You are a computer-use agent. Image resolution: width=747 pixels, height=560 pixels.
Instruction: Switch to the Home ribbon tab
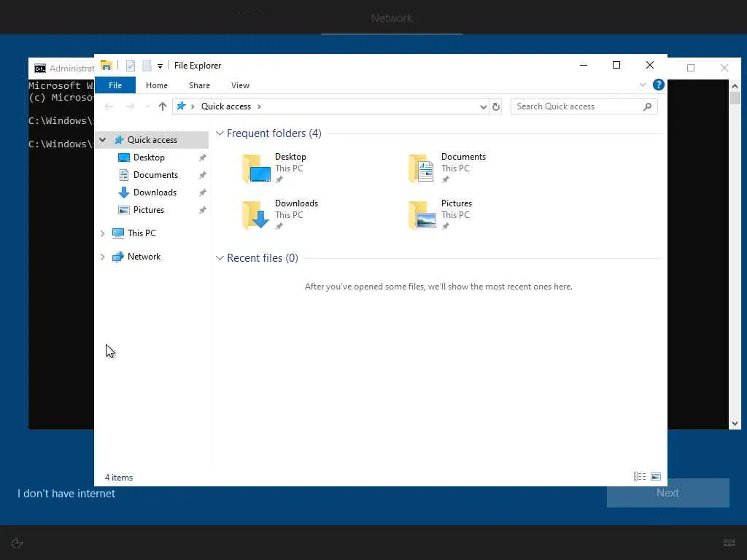(x=157, y=85)
